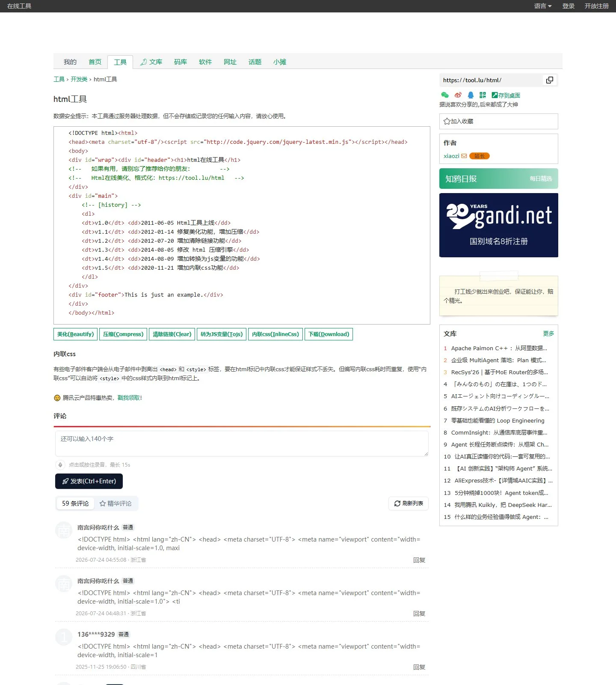Open article 我用腾讯 Kuikly

click(503, 505)
